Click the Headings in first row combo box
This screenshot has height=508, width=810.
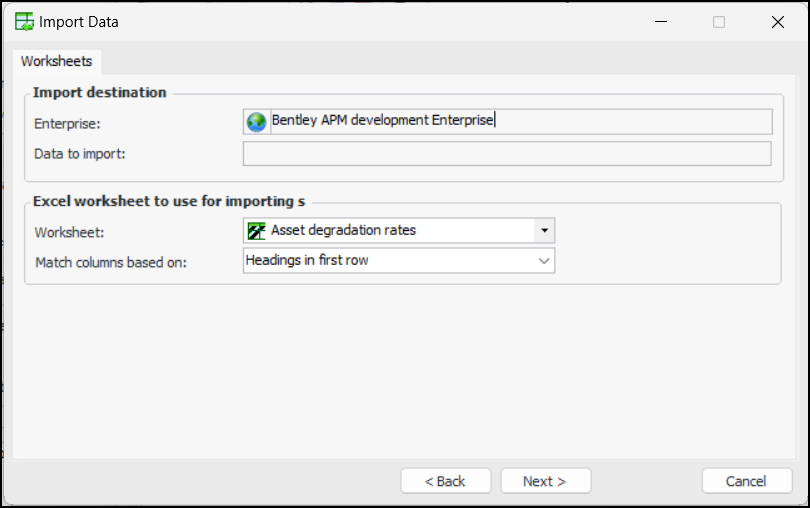(390, 261)
